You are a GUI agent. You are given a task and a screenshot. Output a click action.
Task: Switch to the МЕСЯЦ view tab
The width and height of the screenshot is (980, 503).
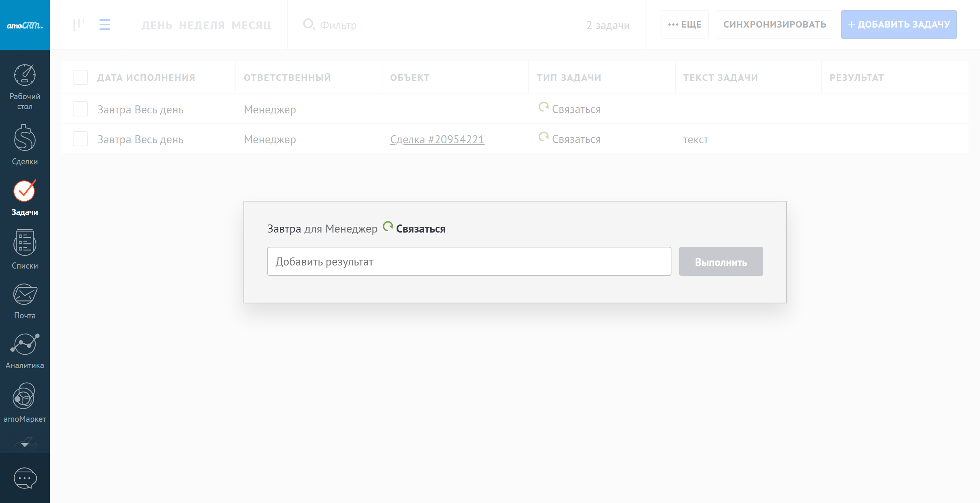click(x=251, y=25)
